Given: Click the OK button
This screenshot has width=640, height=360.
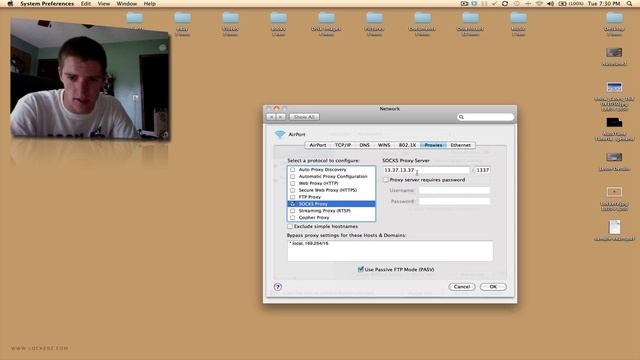Looking at the screenshot, I should tap(493, 287).
